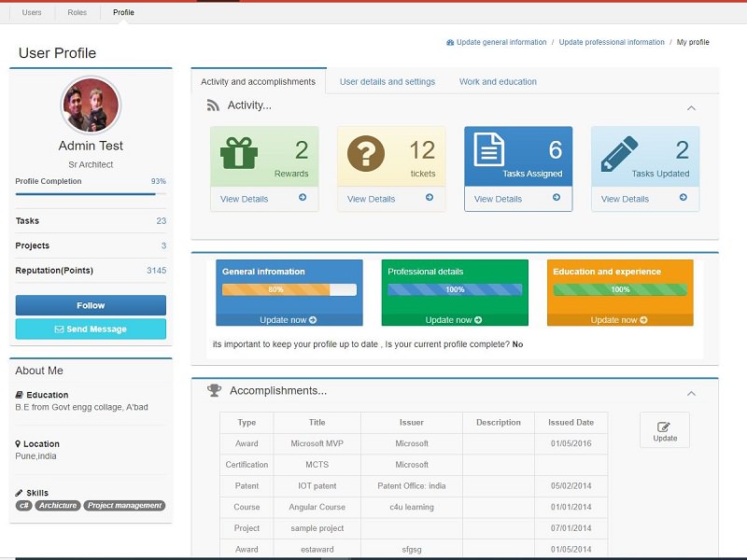
Task: Click arrow icon in tickets View Details
Action: [x=430, y=198]
